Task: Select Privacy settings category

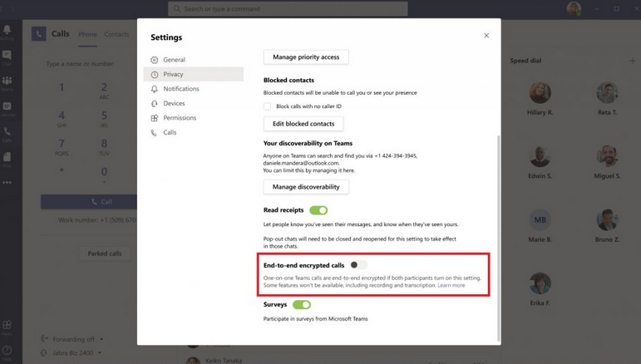Action: click(194, 74)
